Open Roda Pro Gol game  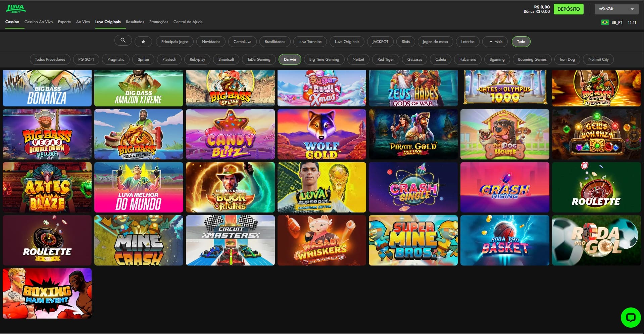click(596, 240)
